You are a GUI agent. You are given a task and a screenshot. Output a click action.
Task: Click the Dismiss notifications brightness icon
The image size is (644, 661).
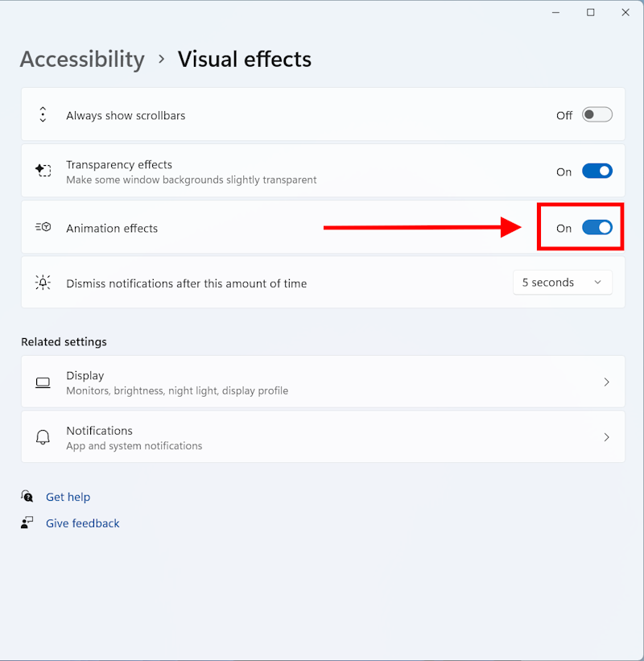point(43,283)
